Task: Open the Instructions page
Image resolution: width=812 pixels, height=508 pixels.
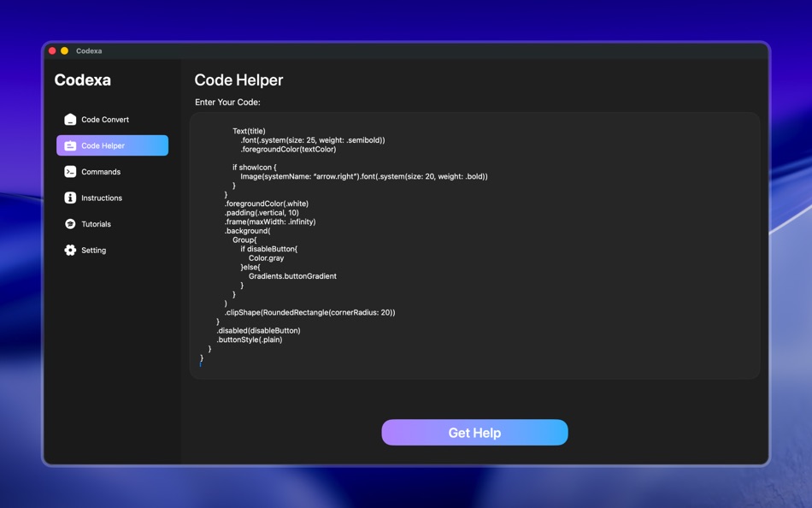Action: [x=112, y=198]
